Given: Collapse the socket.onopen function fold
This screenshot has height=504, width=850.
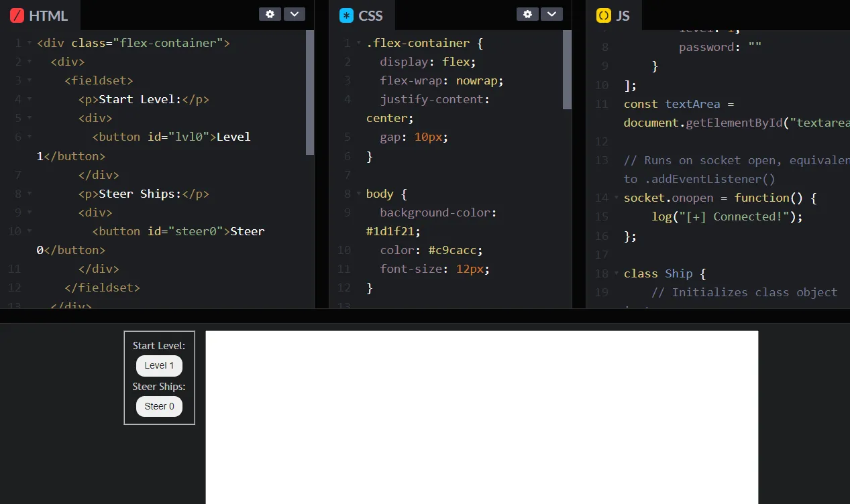Looking at the screenshot, I should click(616, 198).
